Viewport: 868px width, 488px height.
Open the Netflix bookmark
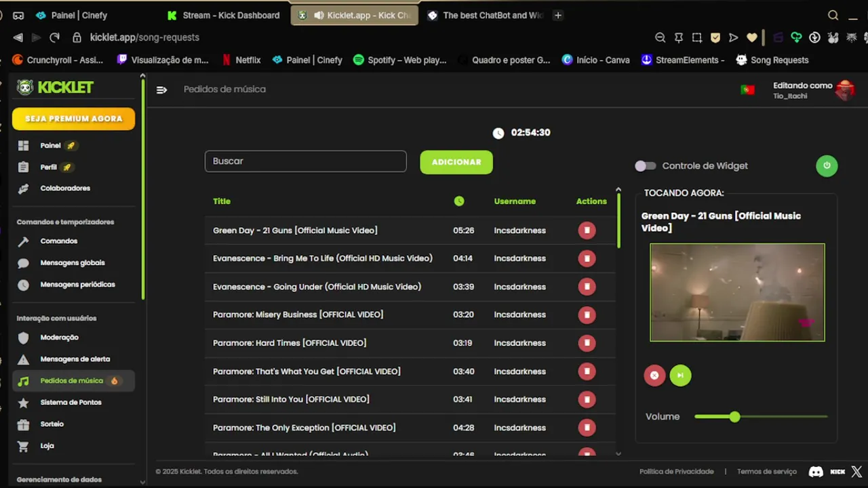pyautogui.click(x=241, y=60)
